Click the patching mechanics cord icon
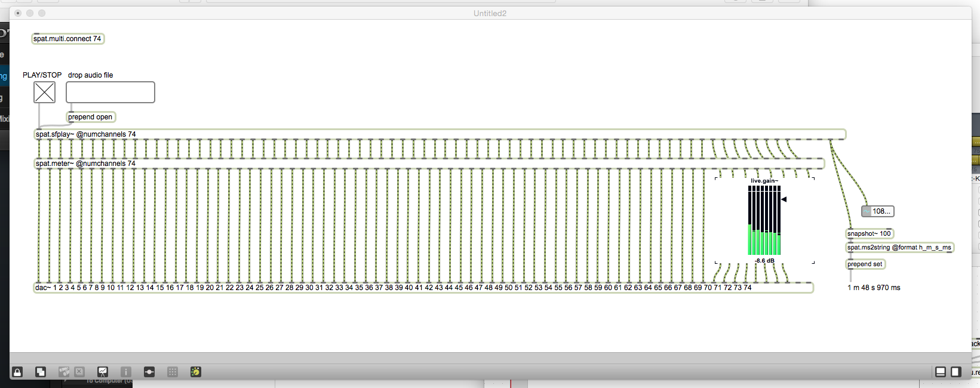The image size is (980, 388). (x=149, y=372)
